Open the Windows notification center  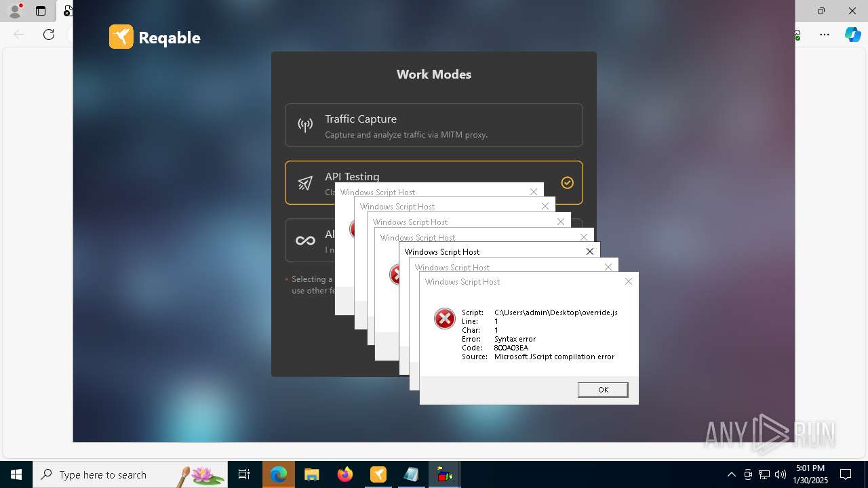click(x=846, y=474)
